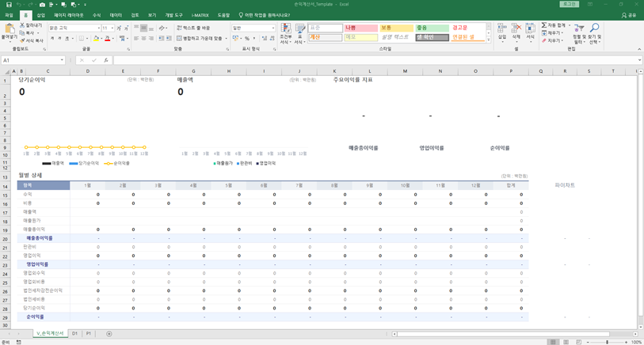The image size is (644, 345).
Task: Apply the 나쁨 (Bad) cell style
Action: tap(360, 28)
